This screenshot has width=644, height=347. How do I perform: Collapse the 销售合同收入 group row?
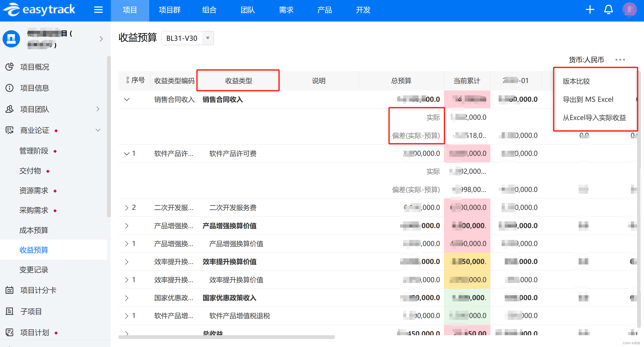(x=127, y=99)
